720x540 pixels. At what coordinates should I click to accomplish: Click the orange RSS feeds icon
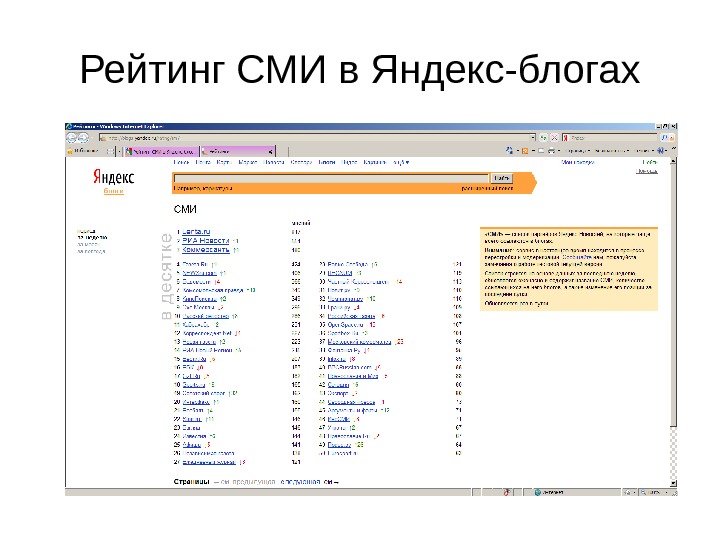point(525,151)
